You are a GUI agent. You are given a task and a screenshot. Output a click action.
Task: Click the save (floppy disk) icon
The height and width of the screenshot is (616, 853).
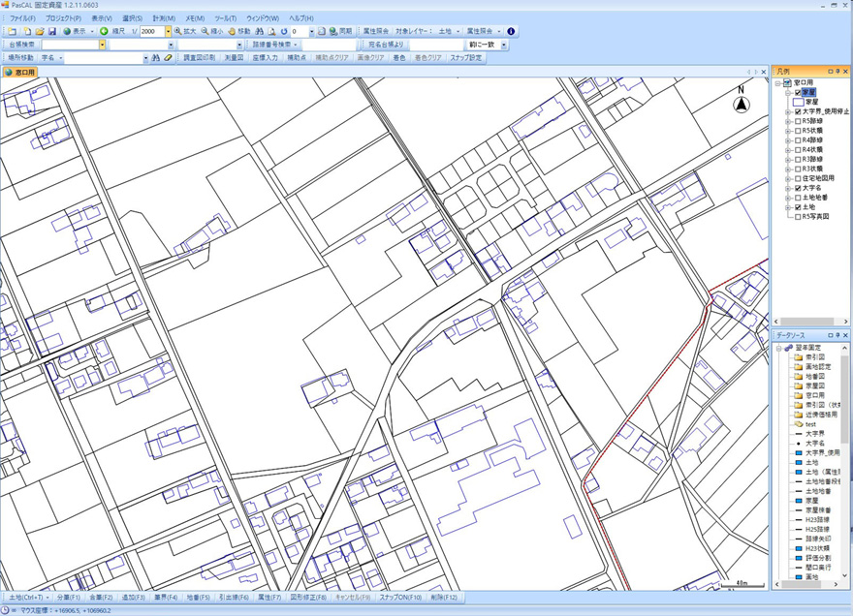[x=52, y=32]
